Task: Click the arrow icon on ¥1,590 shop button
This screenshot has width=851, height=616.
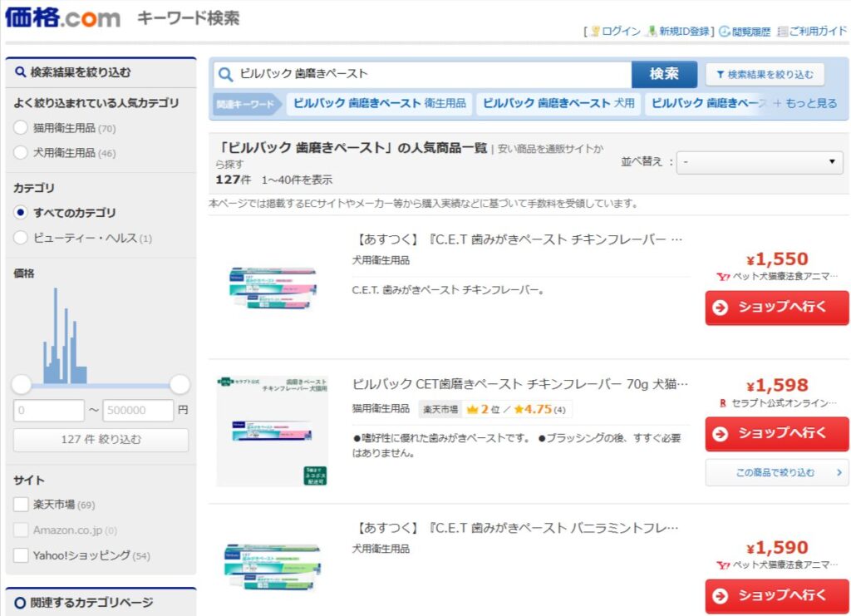Action: (721, 596)
